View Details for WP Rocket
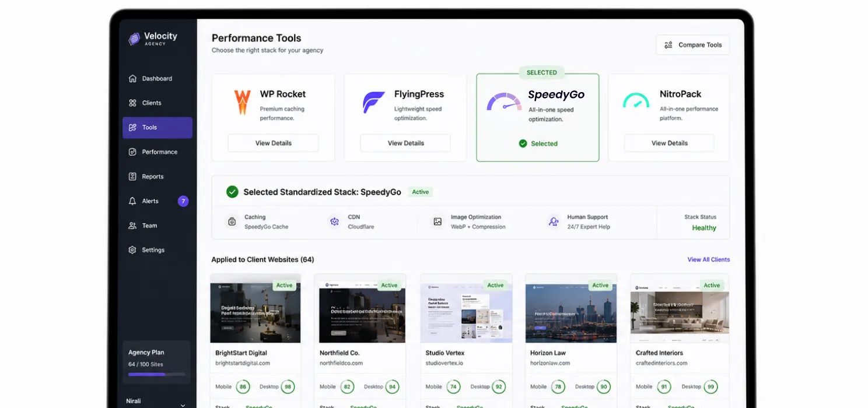The image size is (868, 408). click(x=273, y=143)
